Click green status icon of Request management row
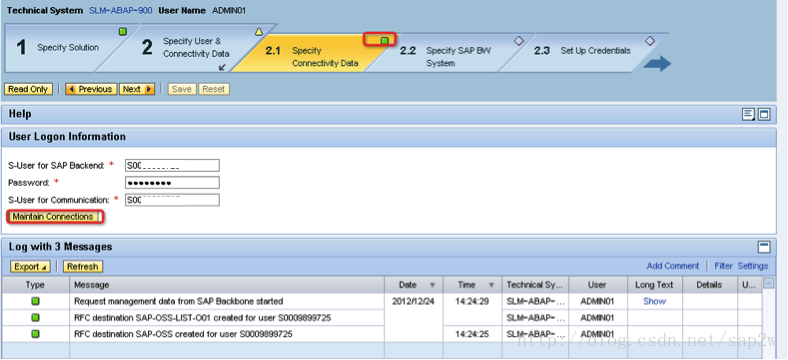 tap(35, 301)
